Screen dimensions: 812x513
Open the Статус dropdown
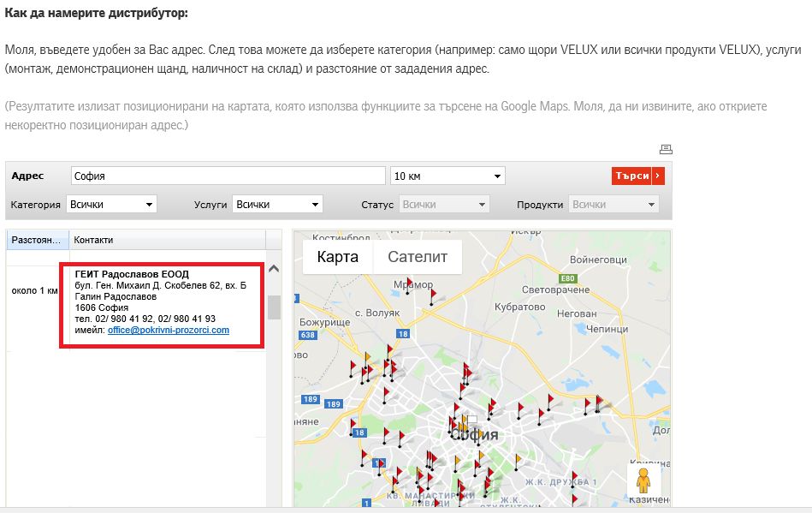[444, 204]
